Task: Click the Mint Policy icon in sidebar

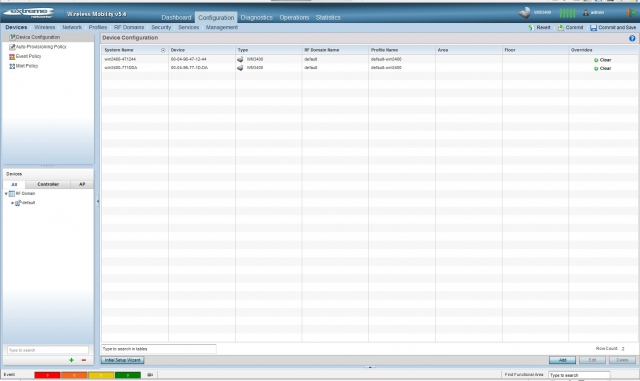Action: point(12,66)
